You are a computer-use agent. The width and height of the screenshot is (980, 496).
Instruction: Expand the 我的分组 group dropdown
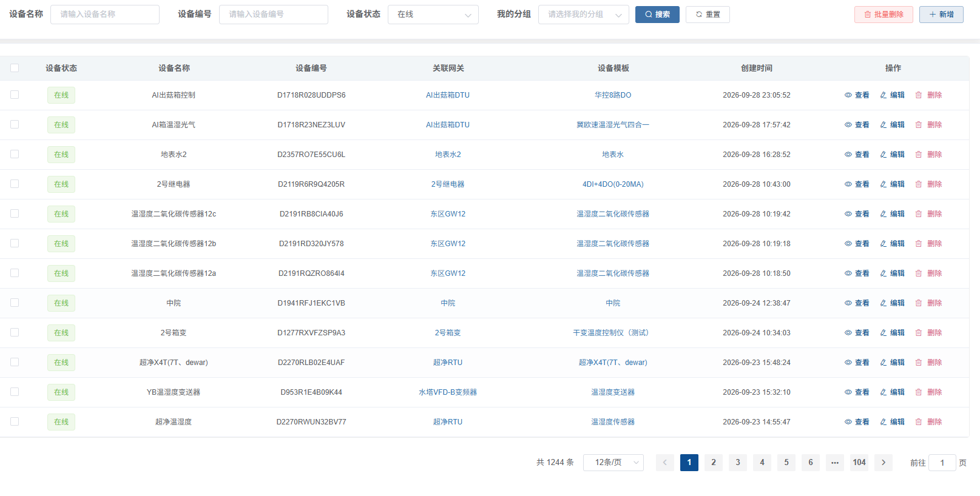584,15
